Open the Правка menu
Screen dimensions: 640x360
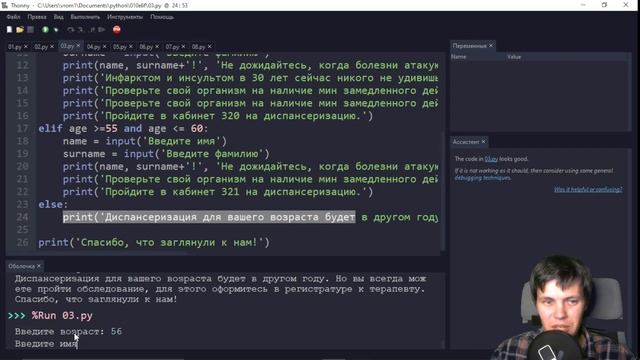point(37,17)
